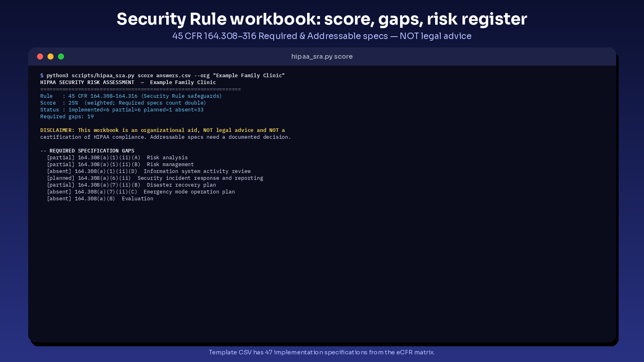Click the Risk management gap row
This screenshot has width=644, height=362.
[x=120, y=165]
